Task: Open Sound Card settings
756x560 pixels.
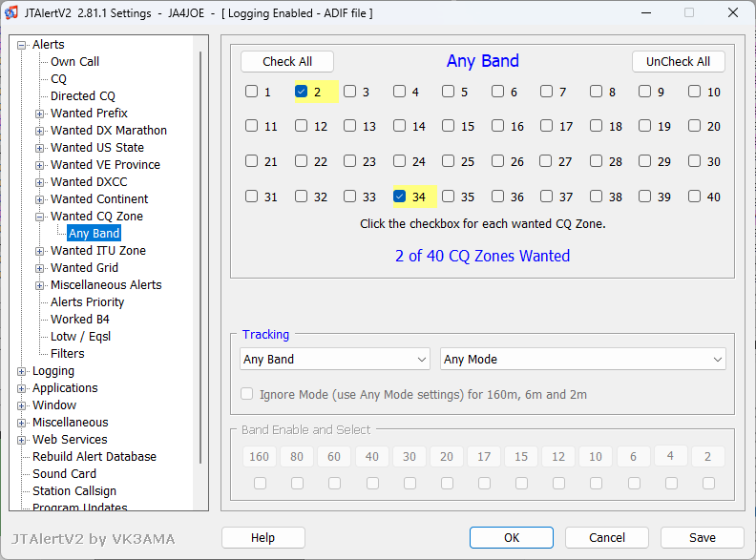Action: pyautogui.click(x=64, y=474)
